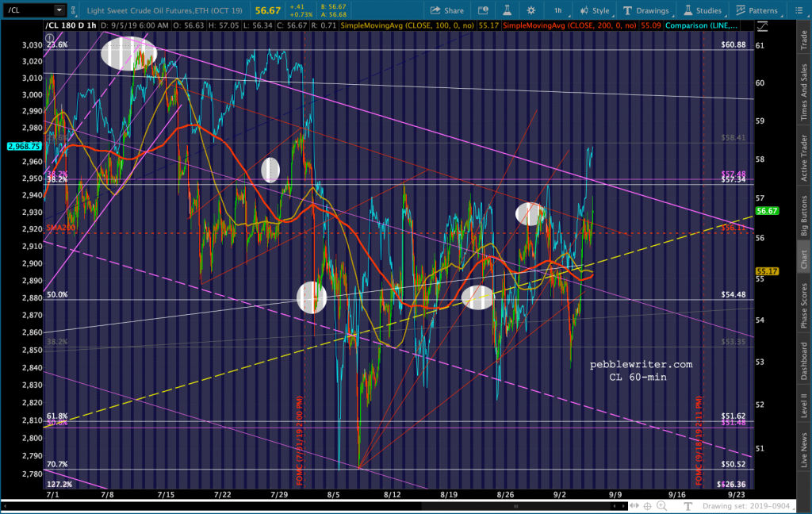Toggle the chart scale icon above price axis

click(762, 26)
